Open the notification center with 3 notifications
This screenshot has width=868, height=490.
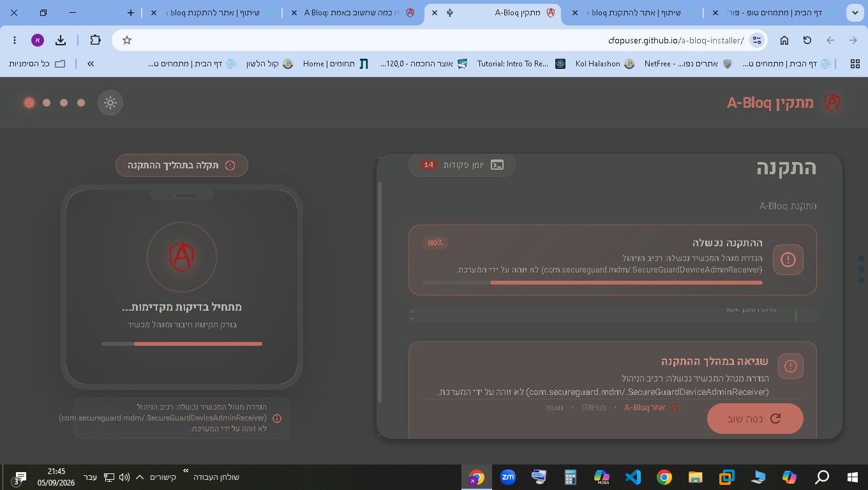pyautogui.click(x=19, y=478)
